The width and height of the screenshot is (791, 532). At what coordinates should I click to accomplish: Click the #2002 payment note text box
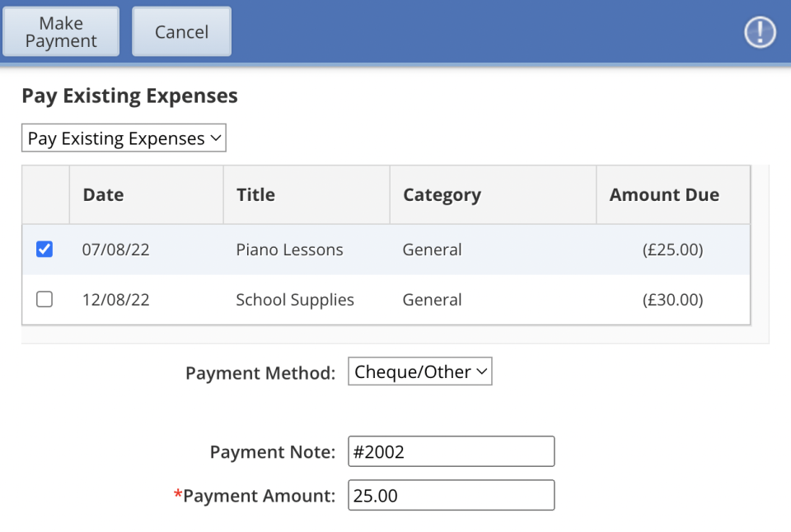coord(451,451)
